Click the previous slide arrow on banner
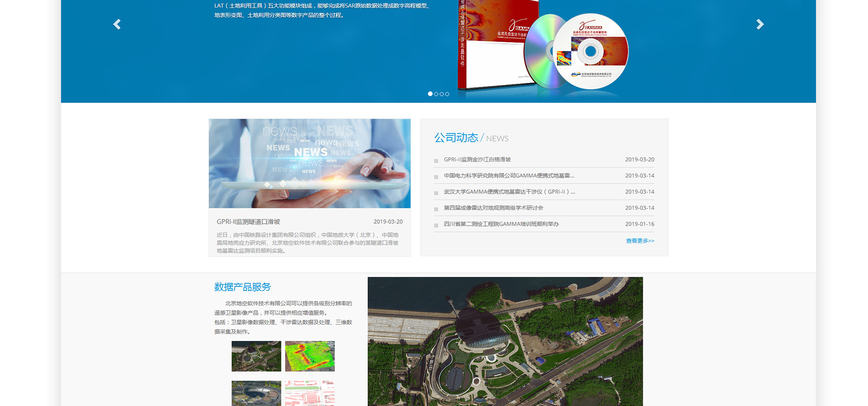The height and width of the screenshot is (406, 868). pos(117,24)
